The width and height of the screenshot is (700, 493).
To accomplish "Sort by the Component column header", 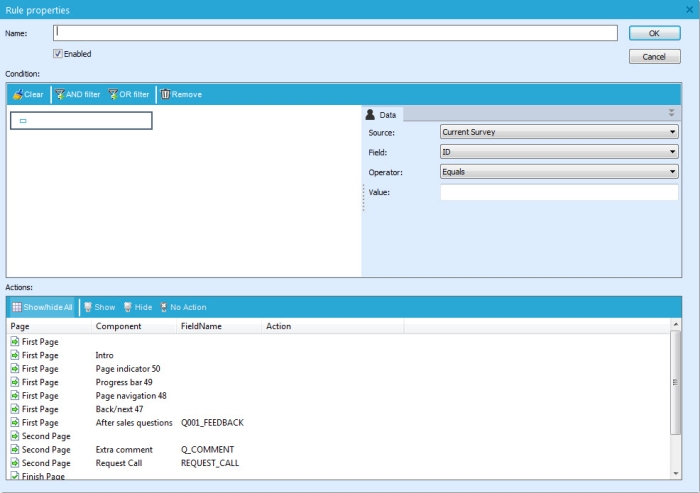I will pyautogui.click(x=118, y=326).
